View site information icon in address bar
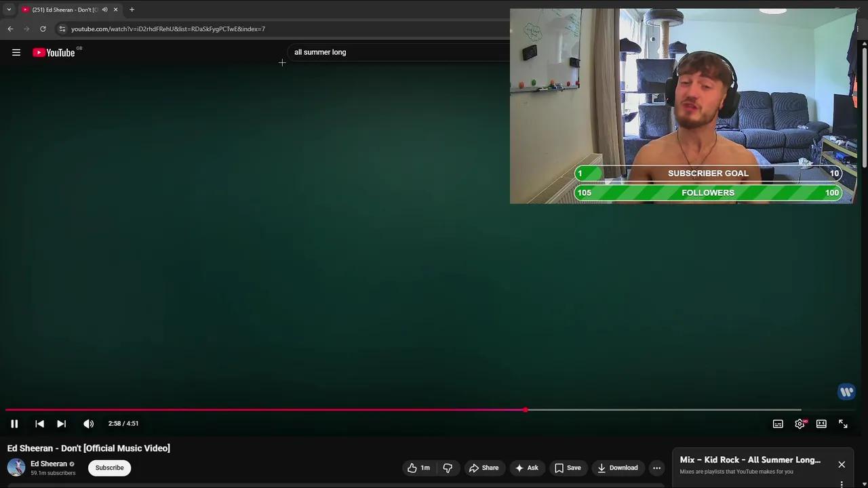This screenshot has height=488, width=868. tap(62, 29)
